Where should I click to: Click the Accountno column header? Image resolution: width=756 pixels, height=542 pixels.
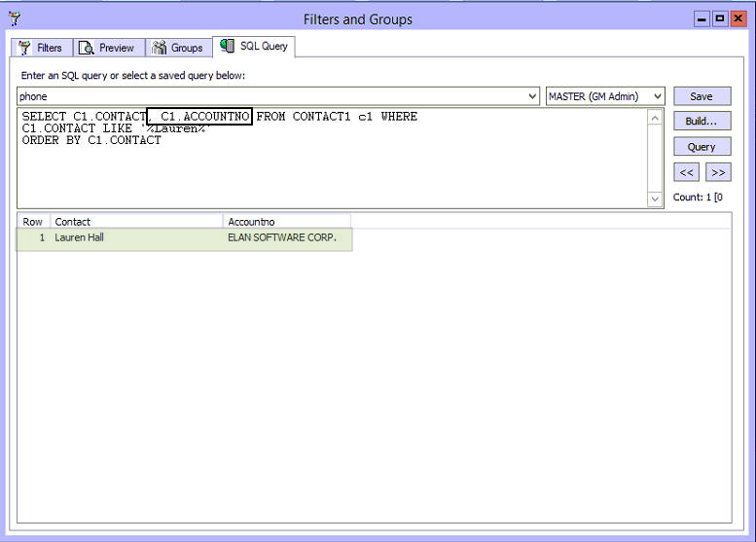click(x=286, y=222)
